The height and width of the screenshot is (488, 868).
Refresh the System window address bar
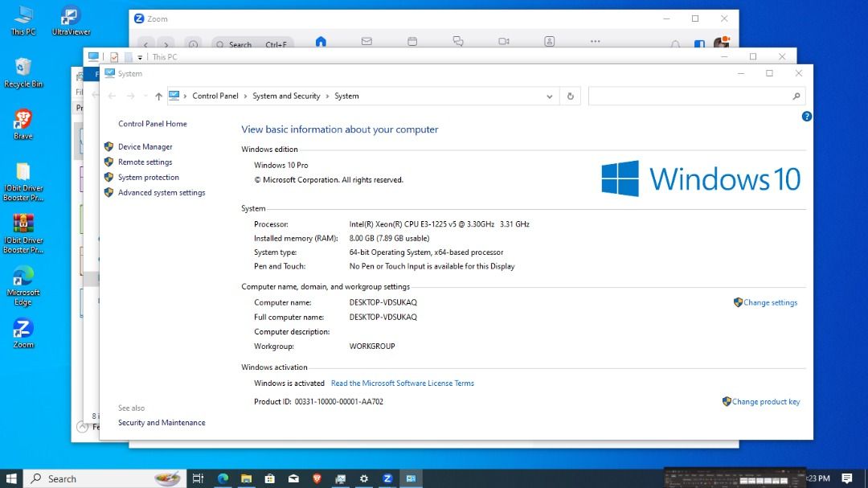point(570,96)
